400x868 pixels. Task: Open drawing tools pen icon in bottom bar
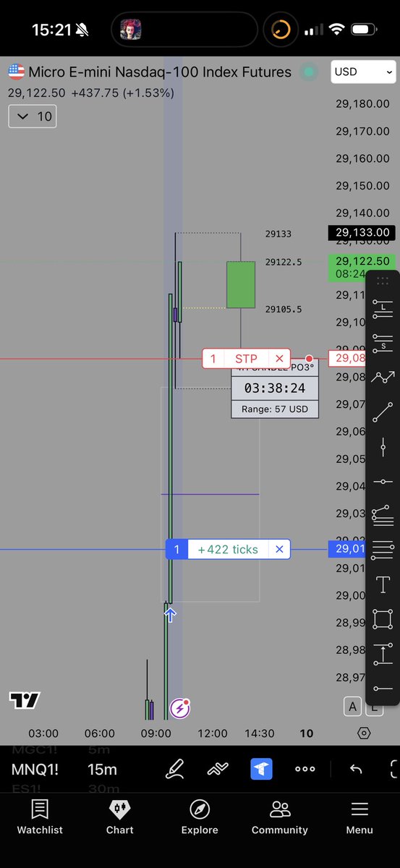coord(174,768)
